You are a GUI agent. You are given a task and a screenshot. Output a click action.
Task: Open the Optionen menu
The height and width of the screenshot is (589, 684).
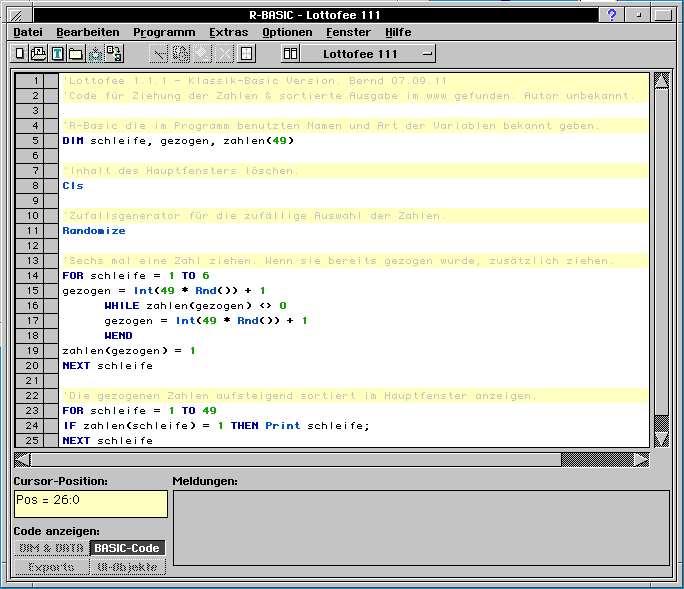coord(287,32)
